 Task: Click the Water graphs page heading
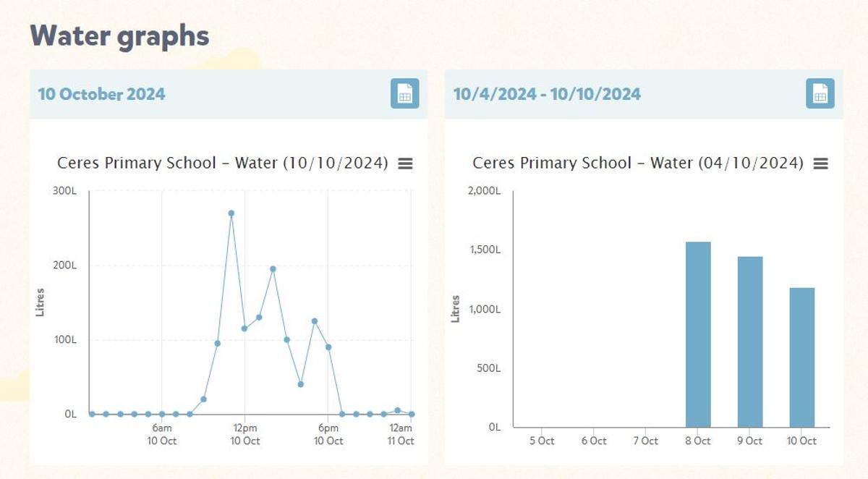119,35
